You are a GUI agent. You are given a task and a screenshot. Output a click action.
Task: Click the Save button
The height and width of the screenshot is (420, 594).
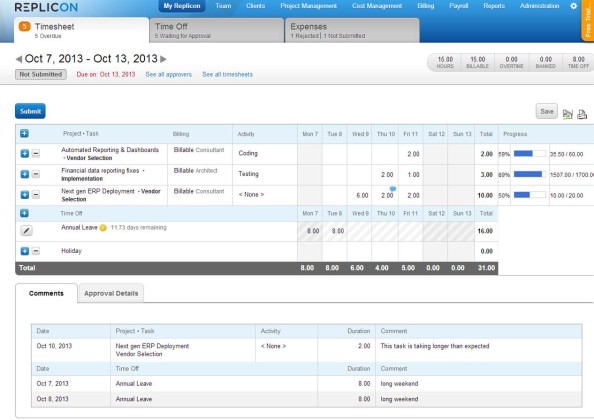click(x=547, y=111)
